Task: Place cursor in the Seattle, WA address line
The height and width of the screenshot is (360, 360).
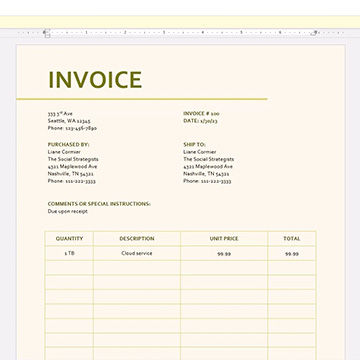Action: [69, 121]
